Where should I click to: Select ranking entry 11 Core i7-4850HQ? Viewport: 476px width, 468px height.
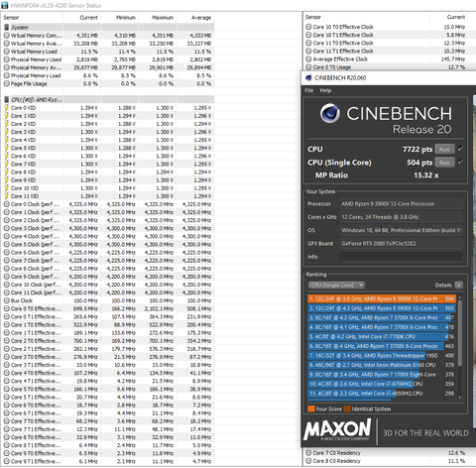point(382,394)
